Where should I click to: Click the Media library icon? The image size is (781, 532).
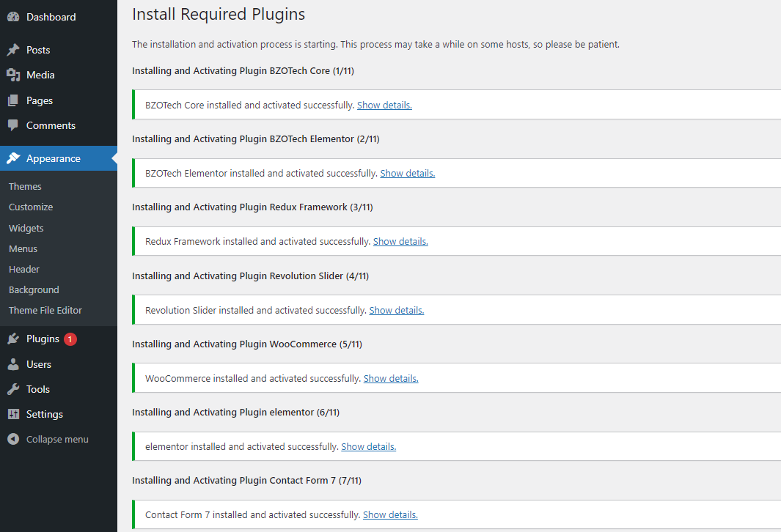13,75
